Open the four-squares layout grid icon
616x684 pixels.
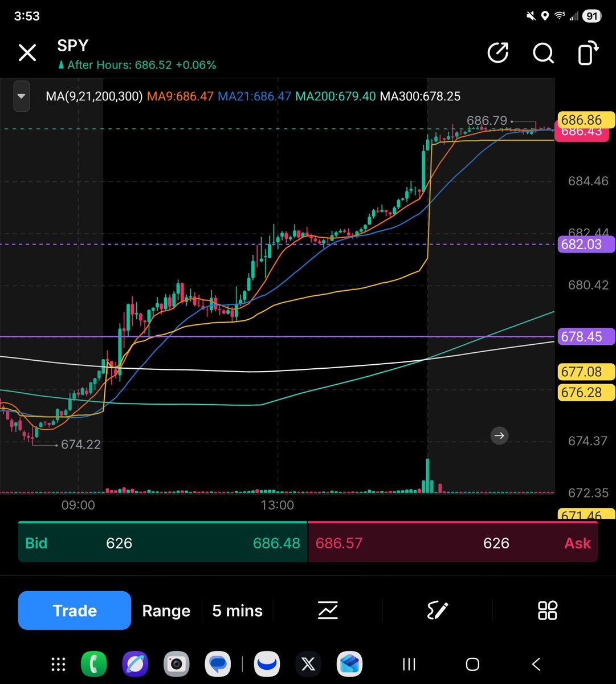coord(547,610)
